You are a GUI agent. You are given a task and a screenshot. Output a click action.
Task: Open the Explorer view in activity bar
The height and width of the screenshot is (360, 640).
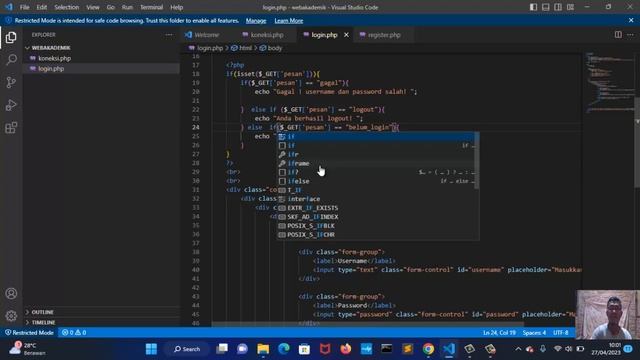pos(11,38)
